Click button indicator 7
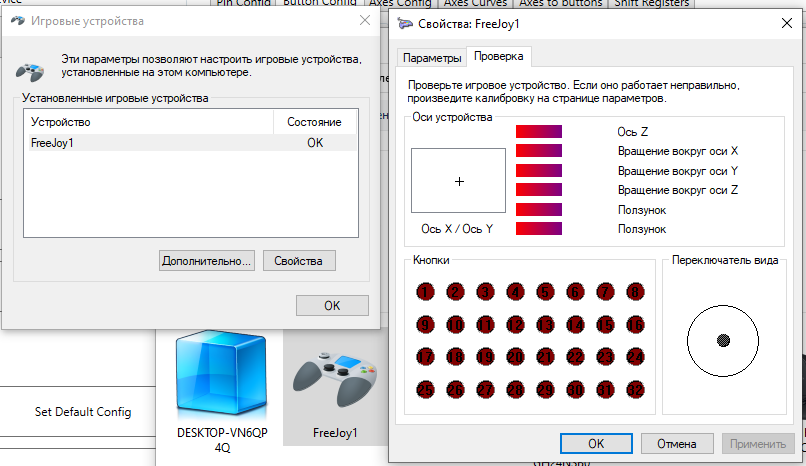Screen dimensions: 806x466 [x=606, y=292]
